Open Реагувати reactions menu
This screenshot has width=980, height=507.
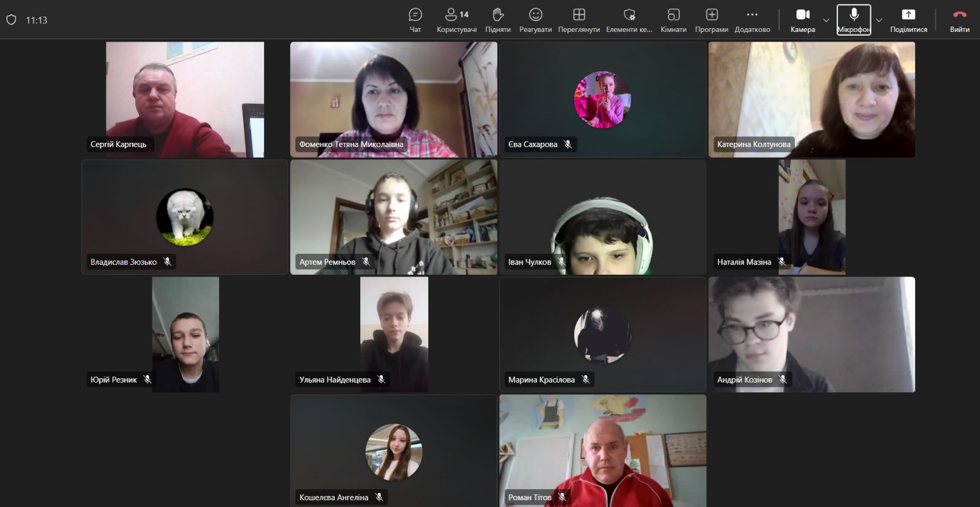(535, 20)
